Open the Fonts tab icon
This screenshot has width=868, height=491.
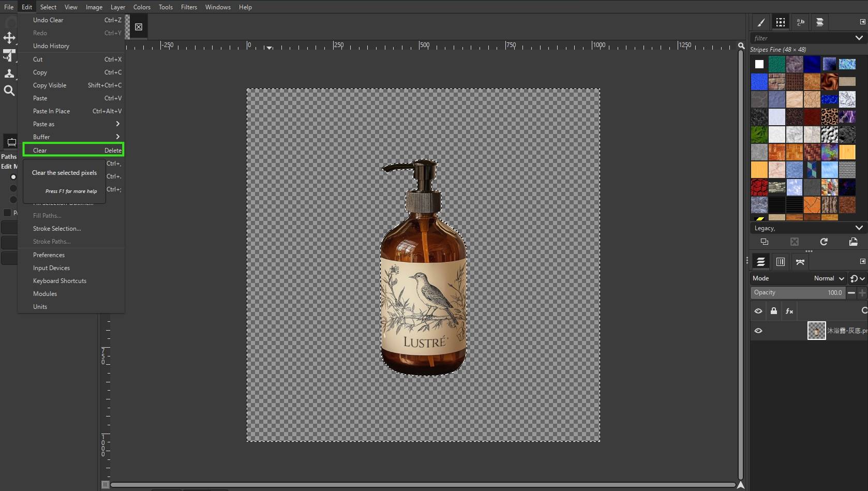800,22
